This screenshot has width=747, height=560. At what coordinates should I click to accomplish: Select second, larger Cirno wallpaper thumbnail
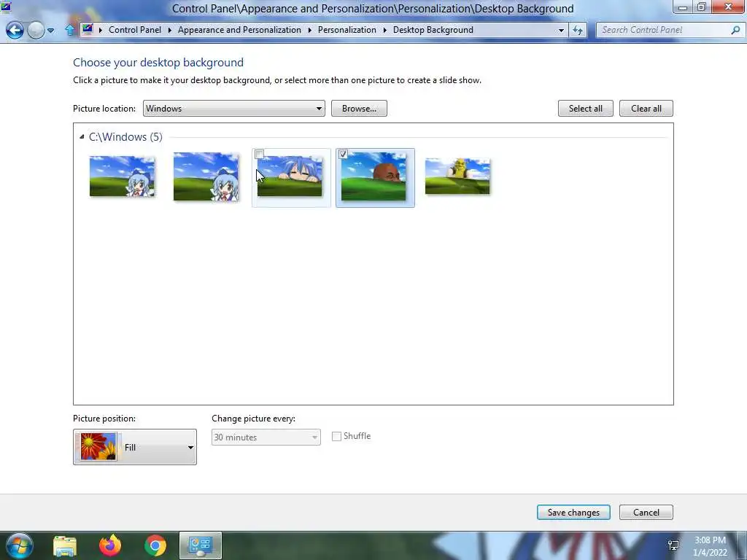[x=206, y=176]
